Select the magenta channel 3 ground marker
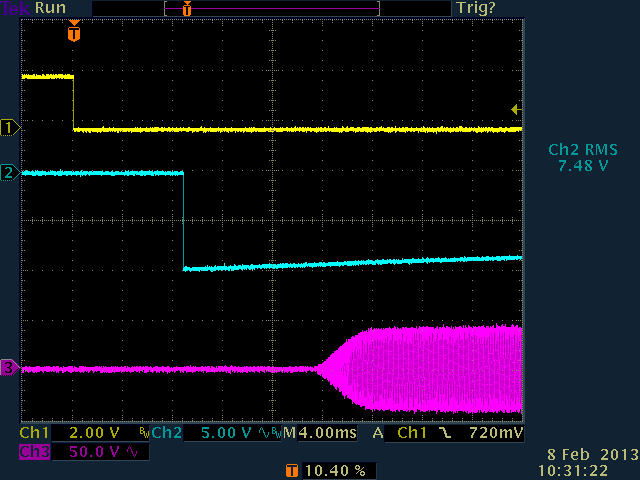The height and width of the screenshot is (480, 640). pos(10,369)
